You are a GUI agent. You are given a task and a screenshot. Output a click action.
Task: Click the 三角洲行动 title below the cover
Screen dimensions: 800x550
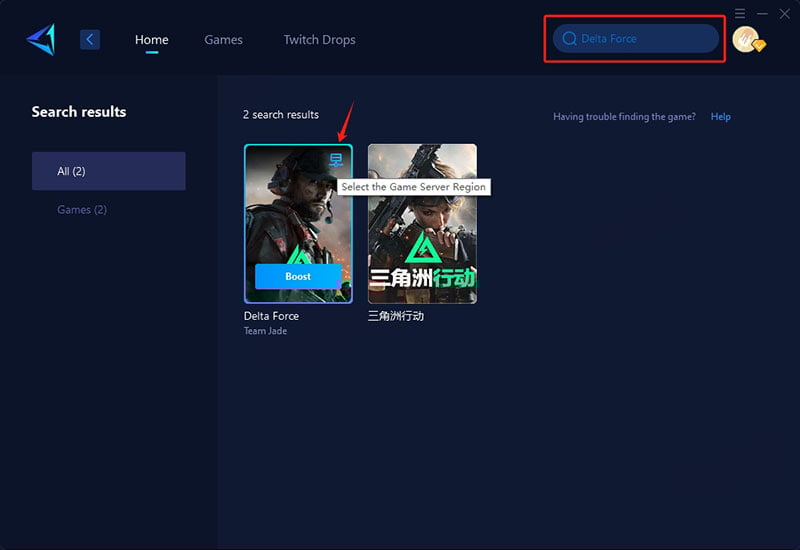396,316
